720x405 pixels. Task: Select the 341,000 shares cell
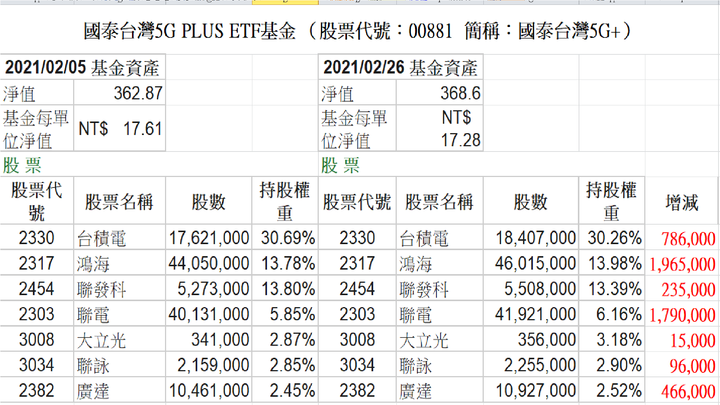pos(208,340)
